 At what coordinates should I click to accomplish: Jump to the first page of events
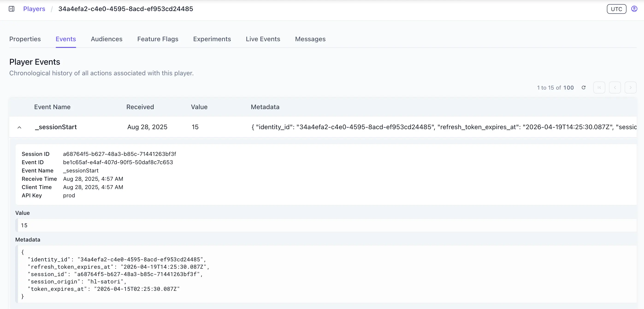click(x=599, y=87)
